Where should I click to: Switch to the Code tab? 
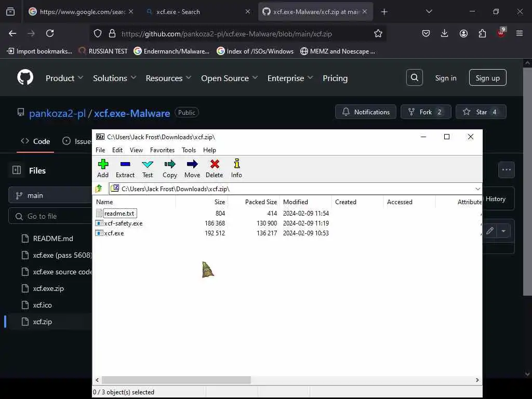point(35,141)
